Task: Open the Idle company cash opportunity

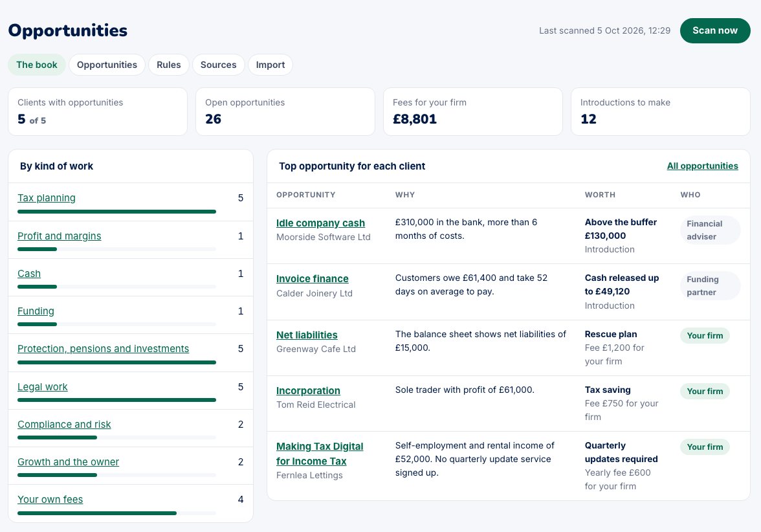Action: point(320,223)
